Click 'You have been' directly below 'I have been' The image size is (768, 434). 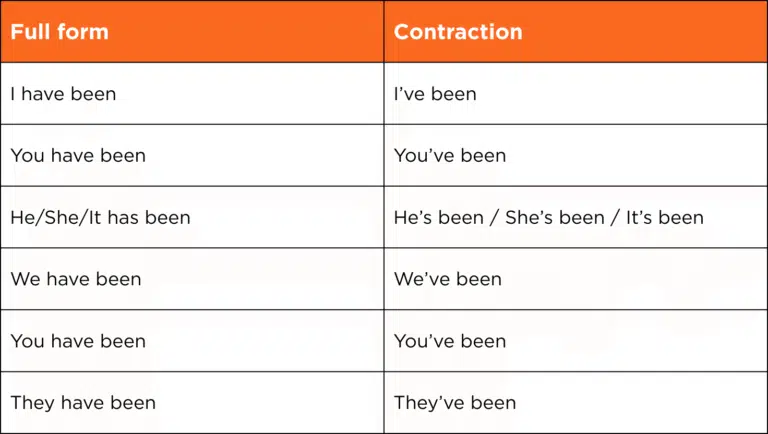point(78,156)
